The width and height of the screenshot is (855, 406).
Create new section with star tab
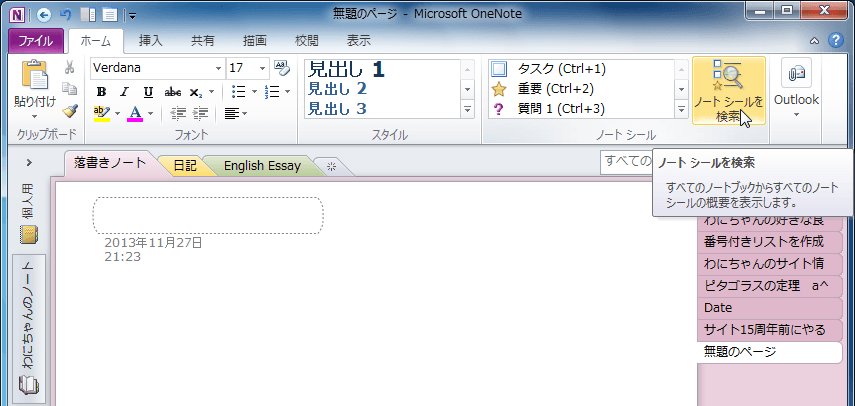pyautogui.click(x=331, y=168)
